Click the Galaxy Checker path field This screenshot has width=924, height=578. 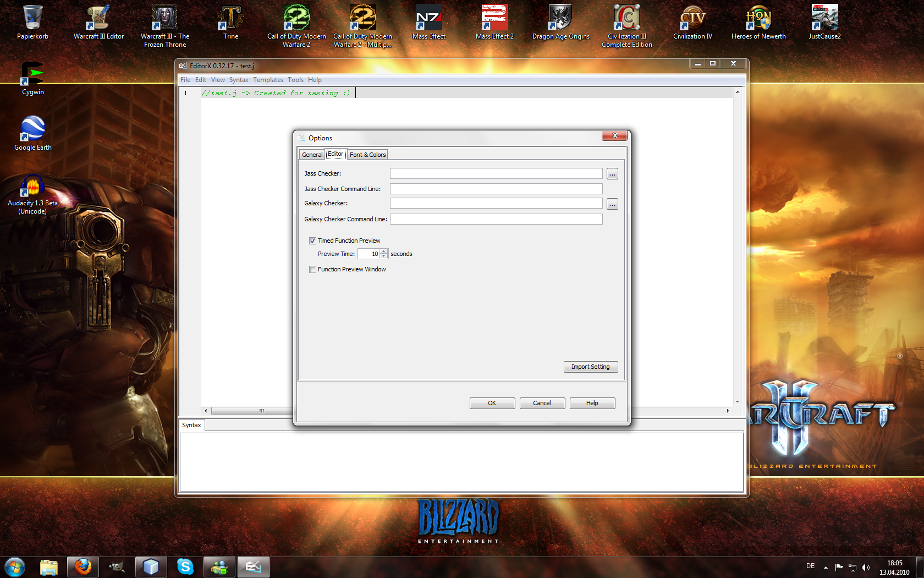(496, 203)
